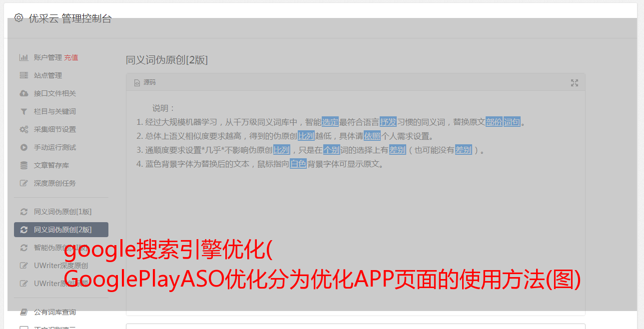This screenshot has height=329, width=644.
Task: Click the gears icon for 采集细节设置
Action: point(23,129)
